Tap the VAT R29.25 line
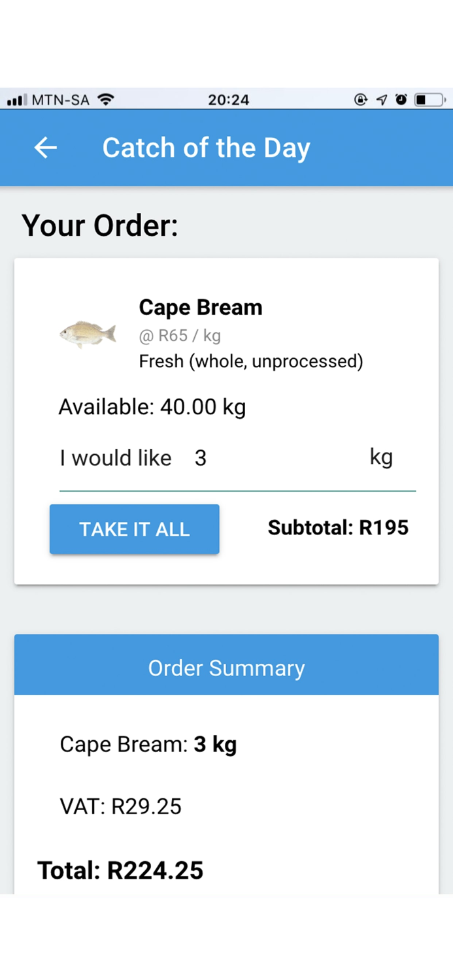Image resolution: width=453 pixels, height=980 pixels. click(120, 806)
